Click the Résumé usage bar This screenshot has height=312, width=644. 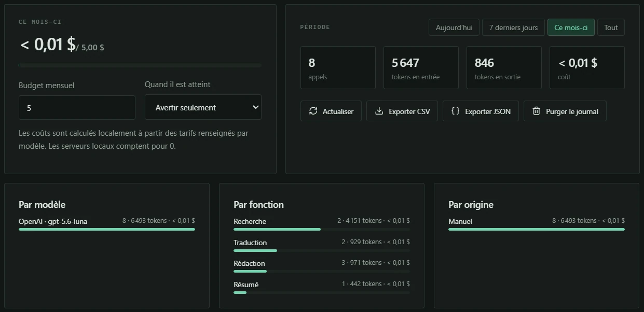(322, 292)
